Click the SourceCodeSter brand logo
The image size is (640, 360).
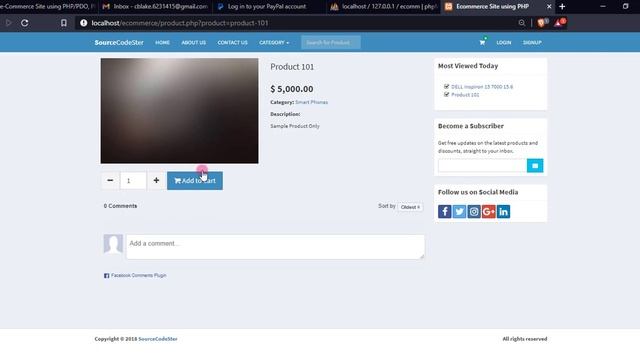point(119,42)
